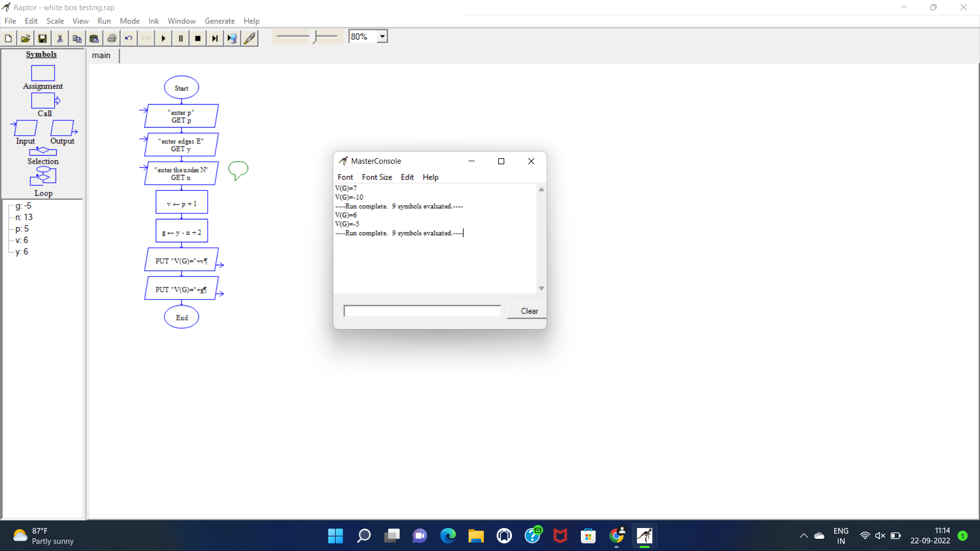Clear the console output
Screen dimensions: 980x551
click(x=528, y=311)
